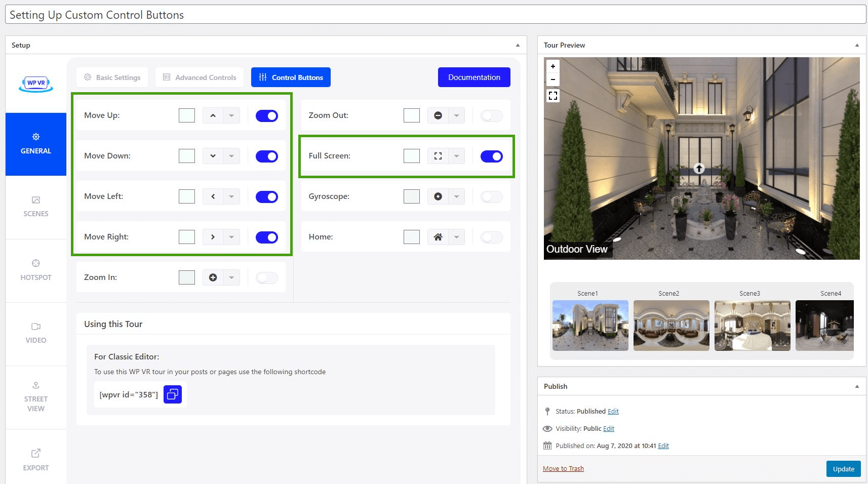Open the Move Down icon dropdown arrow

[231, 156]
